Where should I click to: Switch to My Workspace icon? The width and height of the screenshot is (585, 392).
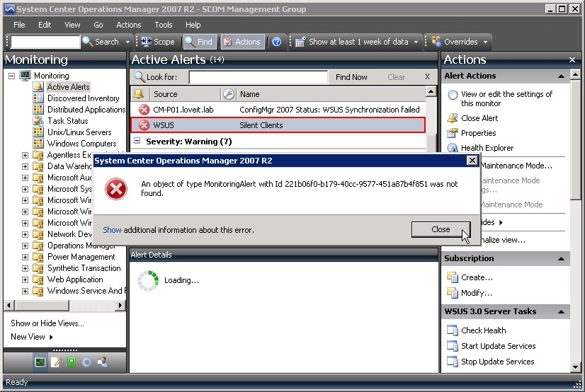pyautogui.click(x=103, y=362)
